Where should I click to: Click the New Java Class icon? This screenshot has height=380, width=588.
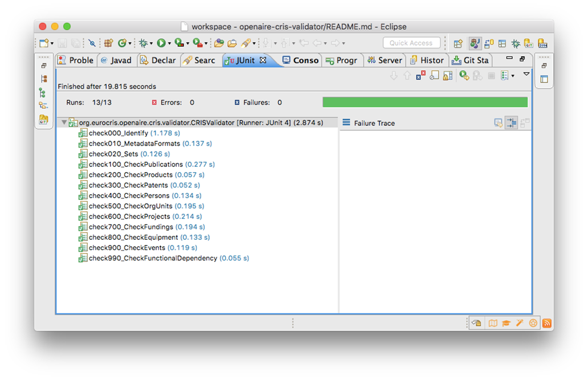point(122,43)
